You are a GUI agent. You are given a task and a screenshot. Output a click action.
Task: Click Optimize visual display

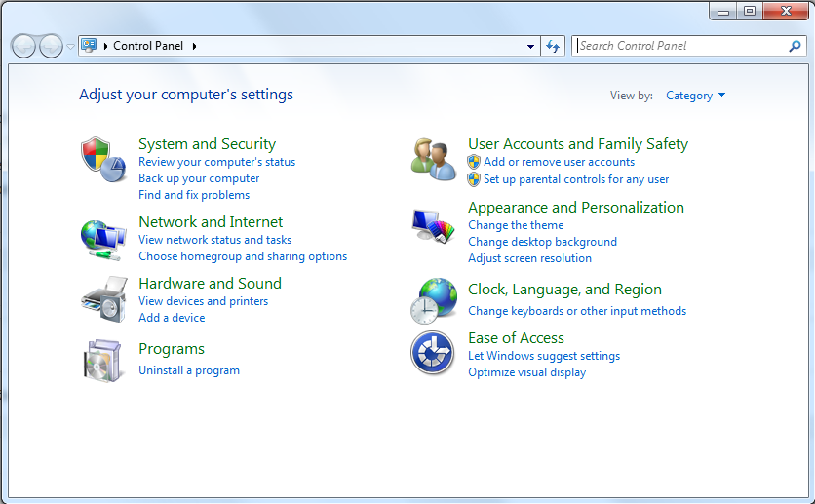click(x=526, y=372)
